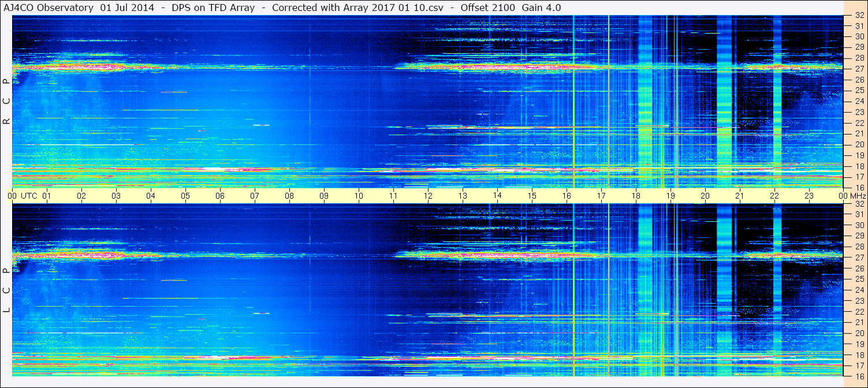Click the "UTC" label on time axis
Screen dimensions: 868x388
[x=29, y=196]
